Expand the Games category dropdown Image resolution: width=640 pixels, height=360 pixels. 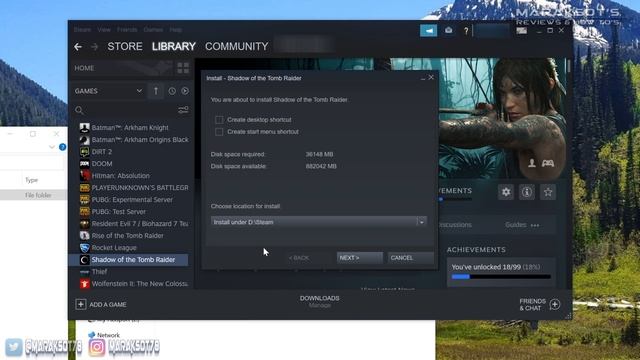click(139, 91)
